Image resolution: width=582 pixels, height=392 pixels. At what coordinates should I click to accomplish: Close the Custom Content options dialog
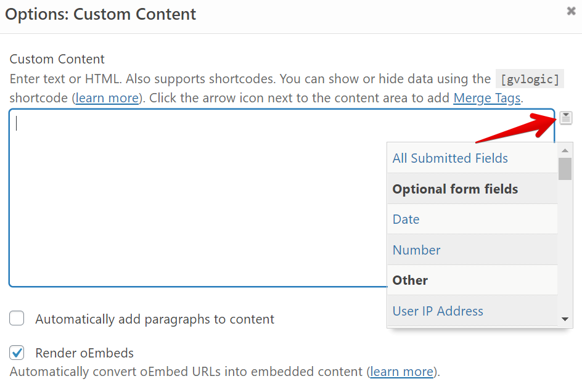(571, 11)
